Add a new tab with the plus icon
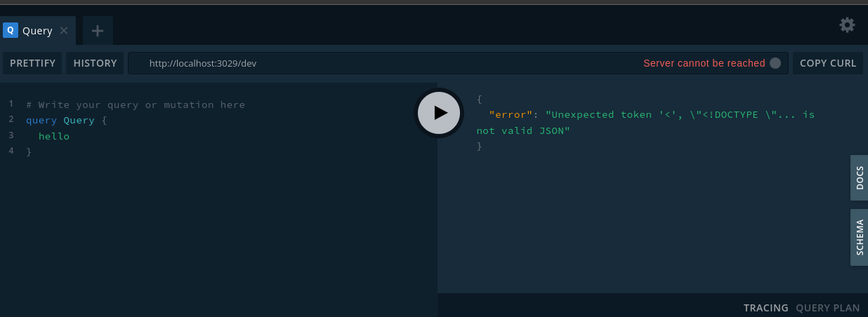Screen dimensions: 868x317 98,31
